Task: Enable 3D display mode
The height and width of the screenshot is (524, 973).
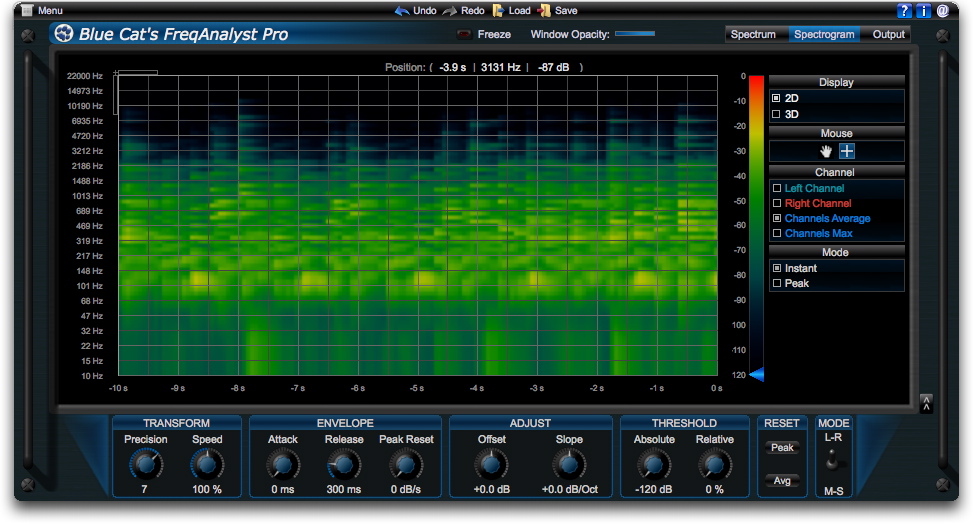Action: 776,114
